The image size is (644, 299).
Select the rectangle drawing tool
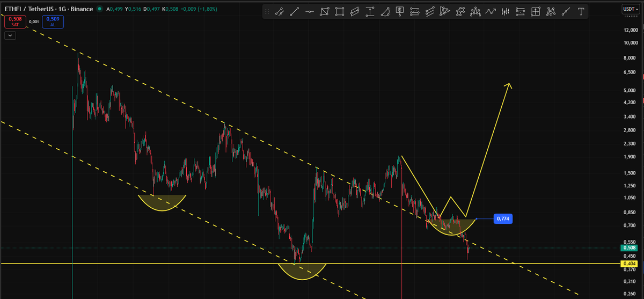point(340,11)
